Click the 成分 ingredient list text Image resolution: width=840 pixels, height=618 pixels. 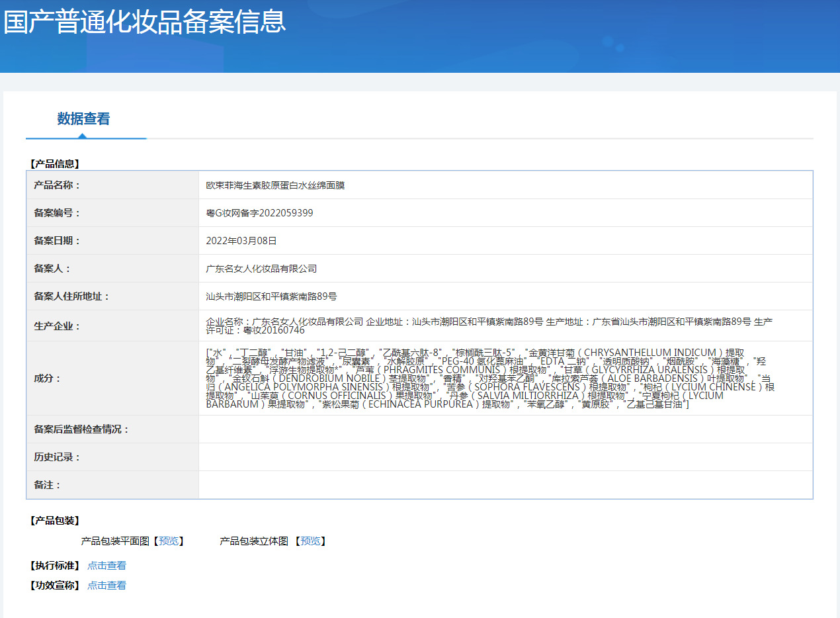pyautogui.click(x=491, y=378)
